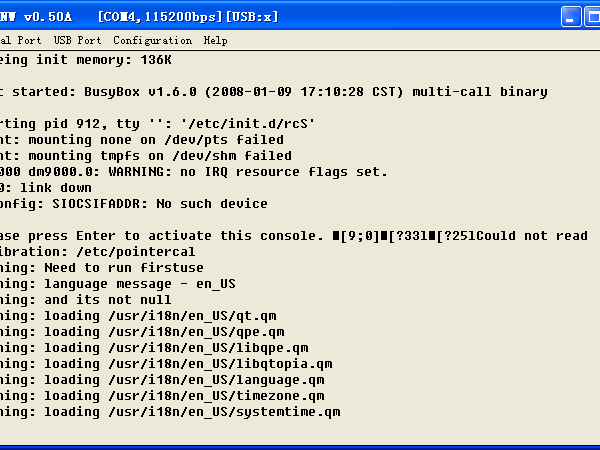Click the 'loading /usr/i18n/en_US/libqtopia.qm' line

pyautogui.click(x=188, y=364)
